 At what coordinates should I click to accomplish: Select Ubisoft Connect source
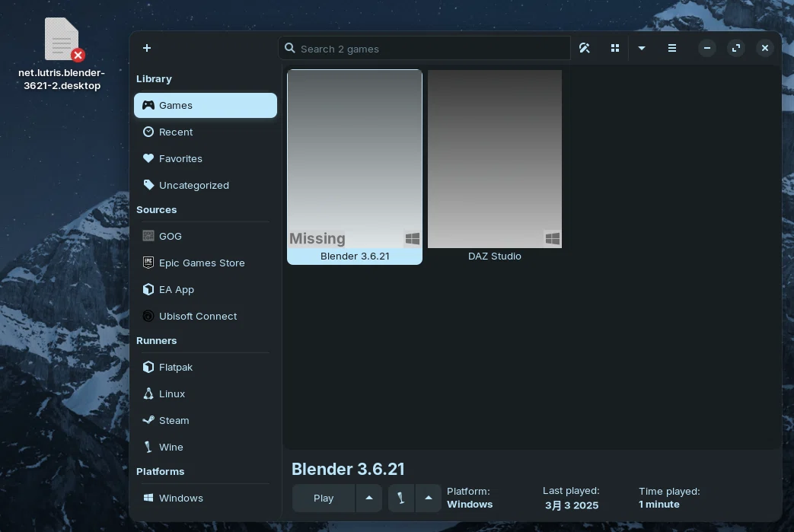coord(205,317)
